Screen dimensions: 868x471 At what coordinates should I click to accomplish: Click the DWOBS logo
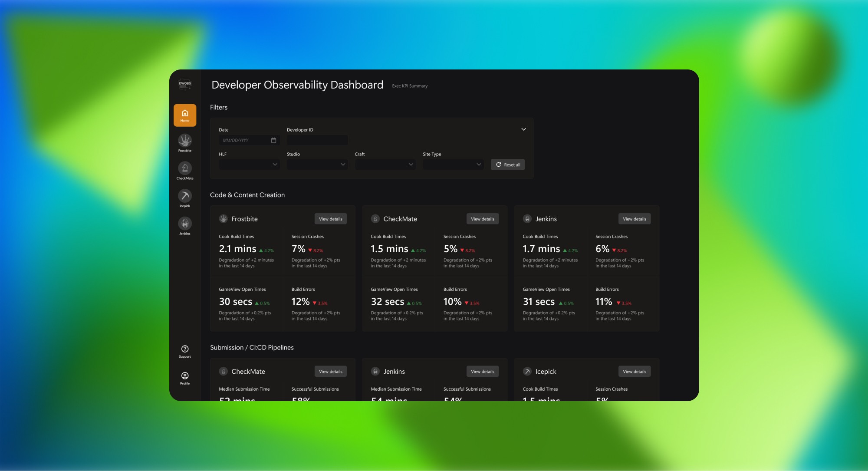pos(185,85)
